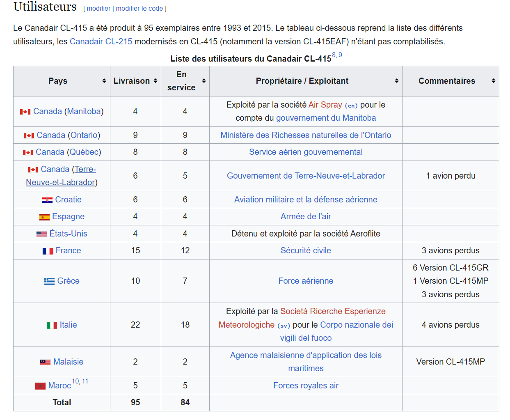The width and height of the screenshot is (510, 420).
Task: Click the modifier link beside Utilisateurs heading
Action: click(x=98, y=8)
